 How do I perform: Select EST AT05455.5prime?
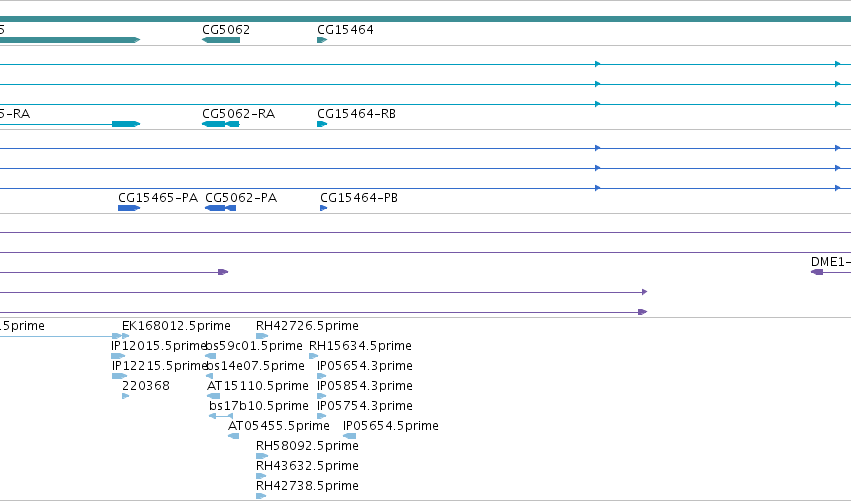[x=278, y=427]
